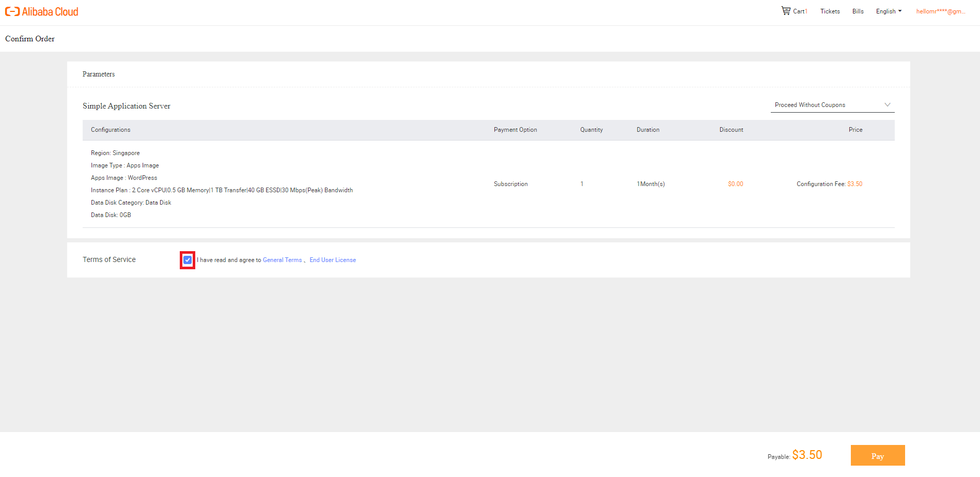Click the Parameters section label
The height and width of the screenshot is (477, 980).
pos(99,74)
